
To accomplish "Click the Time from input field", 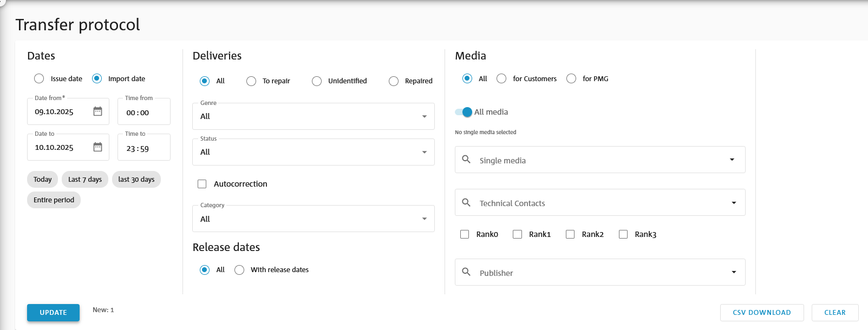I will point(143,113).
